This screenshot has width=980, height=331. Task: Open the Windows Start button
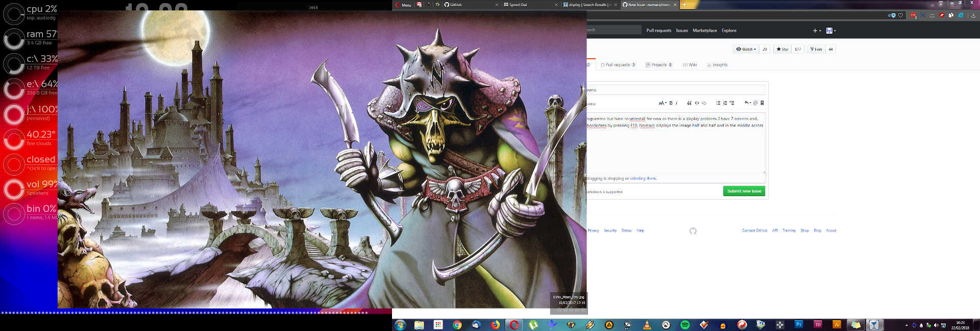point(400,325)
